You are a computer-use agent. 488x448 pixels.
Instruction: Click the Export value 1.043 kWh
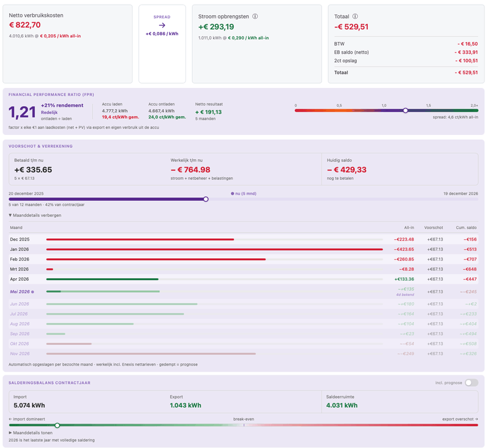[185, 405]
